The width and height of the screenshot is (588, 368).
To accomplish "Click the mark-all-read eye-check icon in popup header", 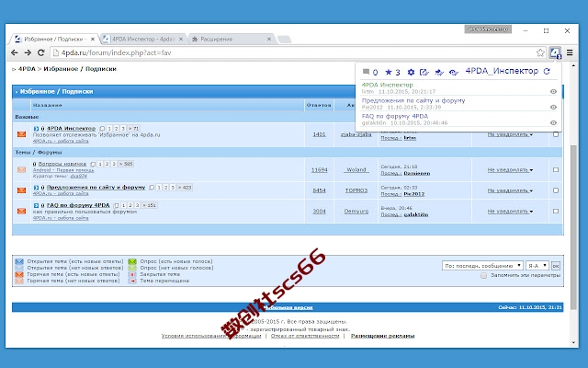I will (x=454, y=72).
